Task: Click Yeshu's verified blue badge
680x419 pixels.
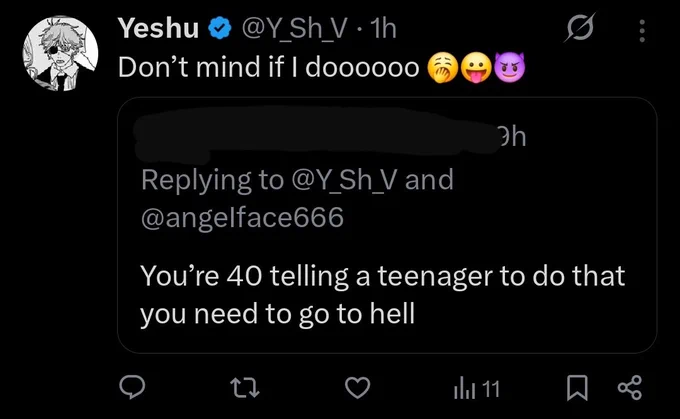Action: 220,29
